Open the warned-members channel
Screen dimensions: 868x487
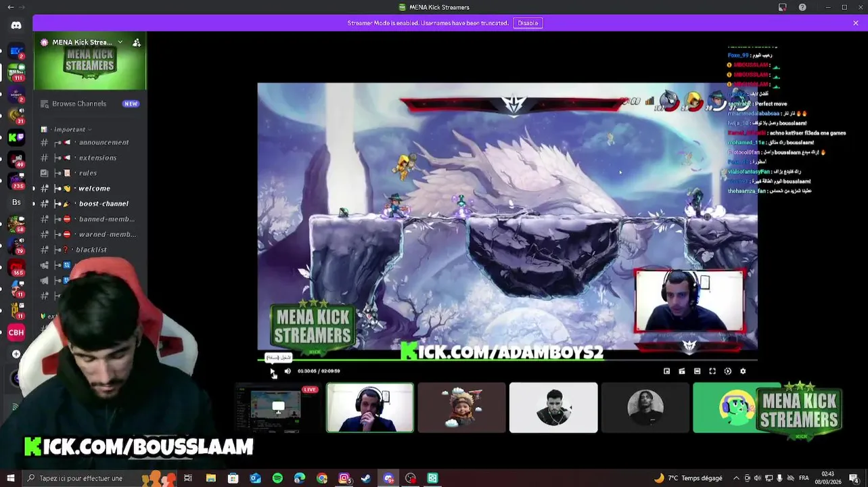pyautogui.click(x=89, y=234)
